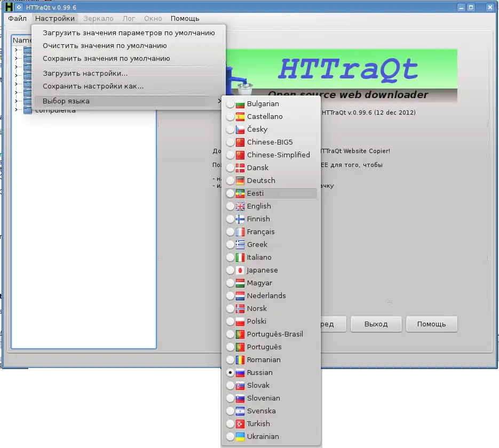The width and height of the screenshot is (499, 448).
Task: Click the Spanish flag next to Castellano
Action: (240, 117)
